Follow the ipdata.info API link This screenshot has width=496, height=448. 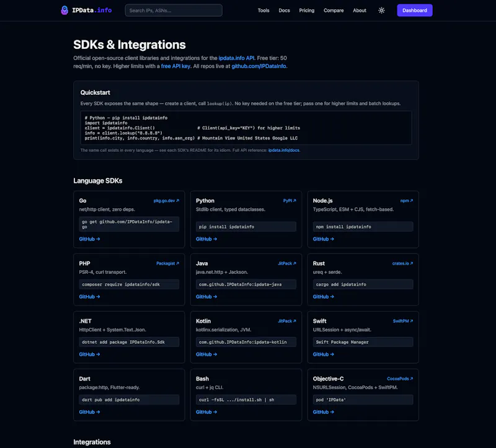236,58
